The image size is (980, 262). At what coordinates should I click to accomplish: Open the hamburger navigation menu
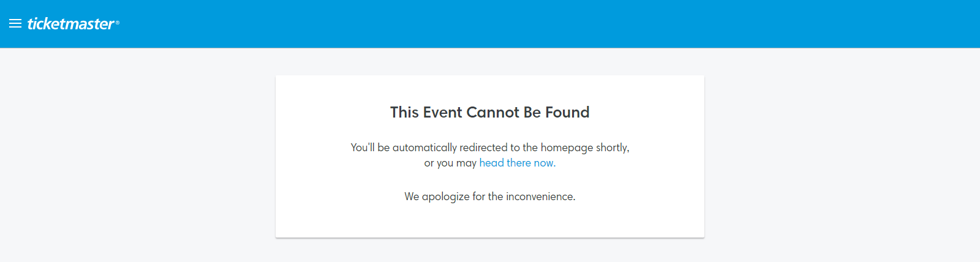click(x=15, y=23)
